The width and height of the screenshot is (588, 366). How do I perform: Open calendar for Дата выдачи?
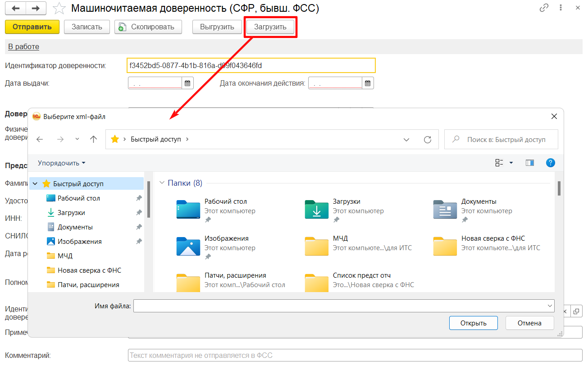pyautogui.click(x=187, y=83)
